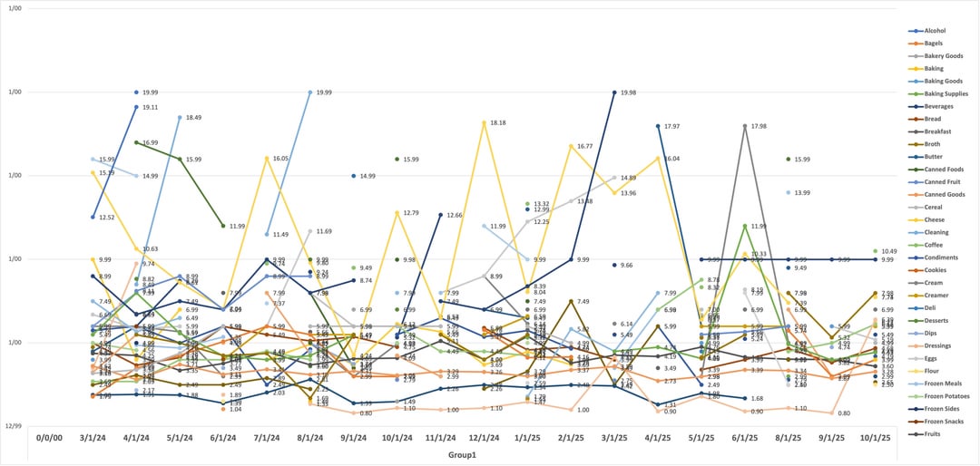The image size is (980, 466).
Task: Select the 10/1/25 x-axis label
Action: 876,436
